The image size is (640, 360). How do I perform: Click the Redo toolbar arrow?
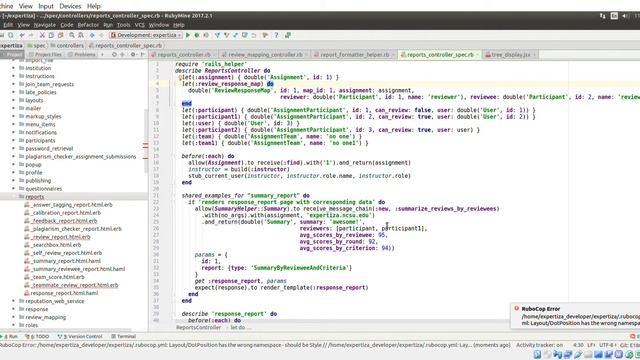(x=31, y=36)
